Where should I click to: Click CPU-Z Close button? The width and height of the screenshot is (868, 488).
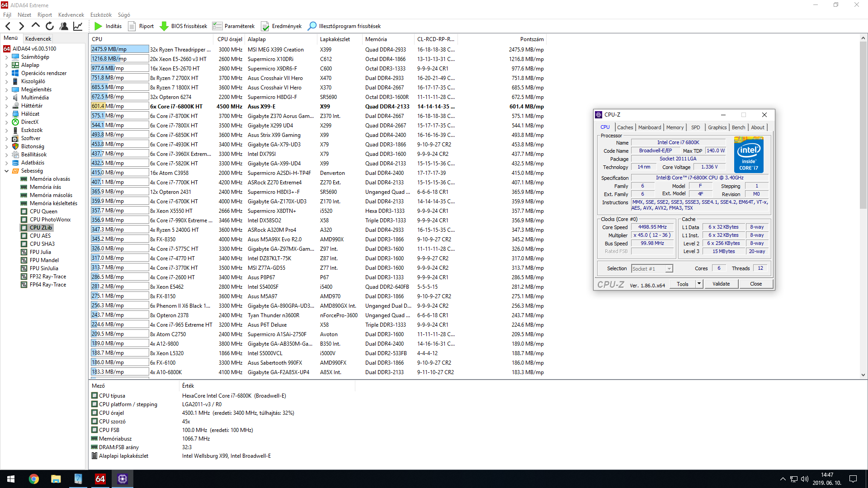click(x=756, y=284)
